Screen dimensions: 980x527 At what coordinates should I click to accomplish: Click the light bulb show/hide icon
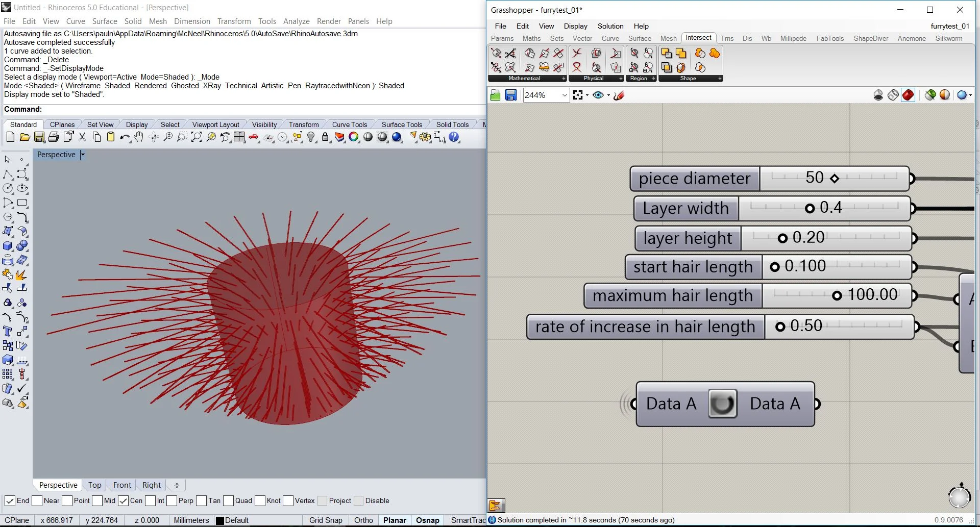(x=311, y=137)
